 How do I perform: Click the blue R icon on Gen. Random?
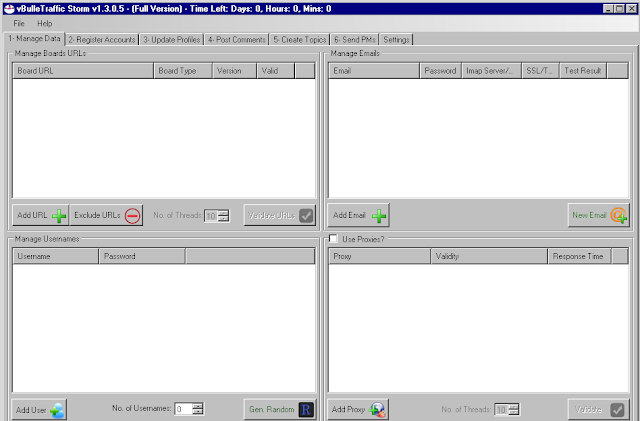pyautogui.click(x=306, y=409)
